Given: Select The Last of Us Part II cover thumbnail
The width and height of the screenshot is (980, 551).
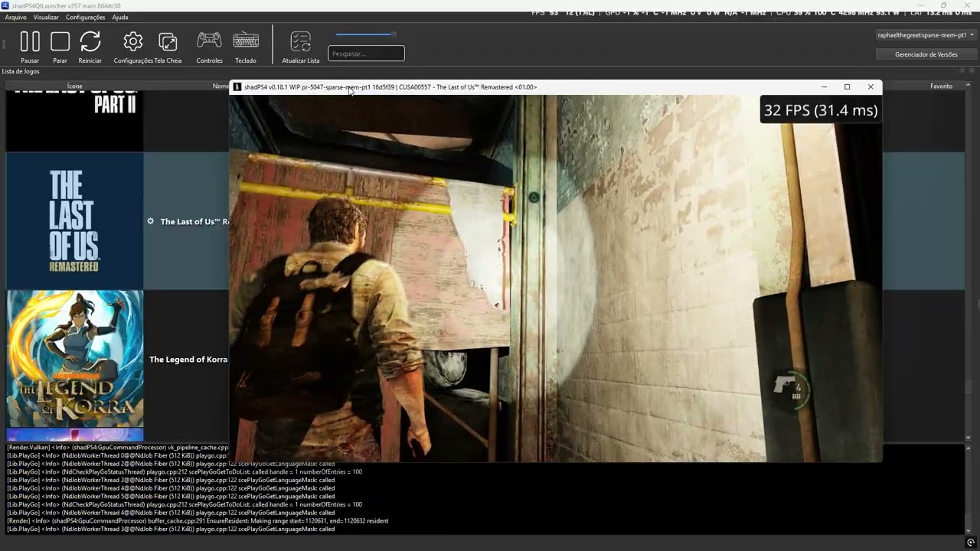Looking at the screenshot, I should tap(74, 120).
